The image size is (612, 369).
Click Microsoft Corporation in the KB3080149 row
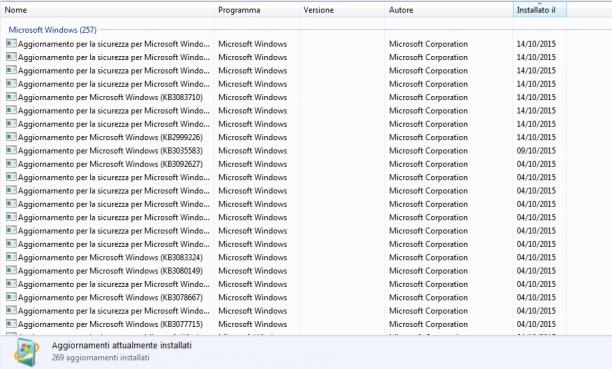point(428,271)
